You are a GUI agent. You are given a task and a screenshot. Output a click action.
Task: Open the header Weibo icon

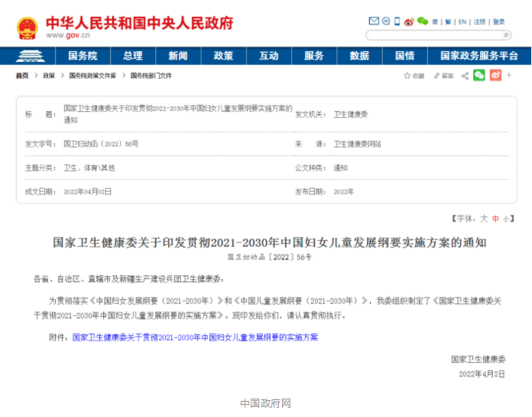click(x=410, y=21)
